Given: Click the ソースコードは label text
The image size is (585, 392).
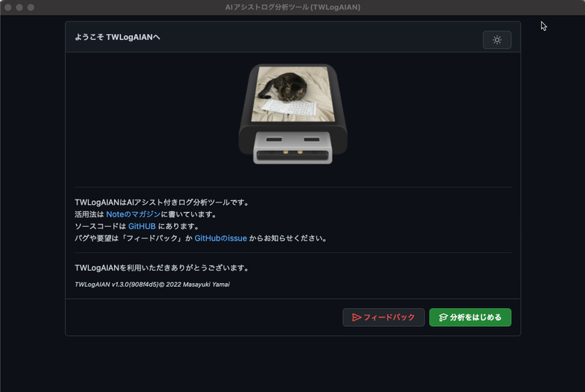Looking at the screenshot, I should 100,226.
